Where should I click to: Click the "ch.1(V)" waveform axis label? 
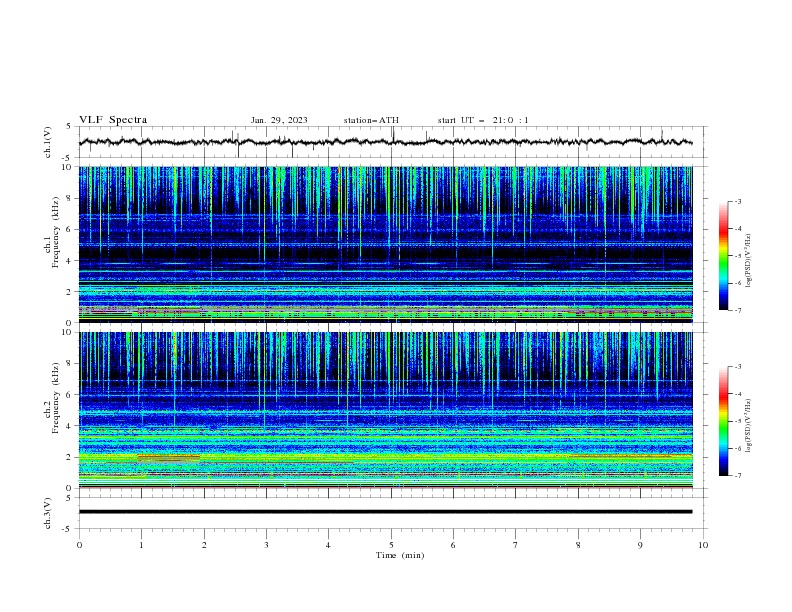(48, 142)
